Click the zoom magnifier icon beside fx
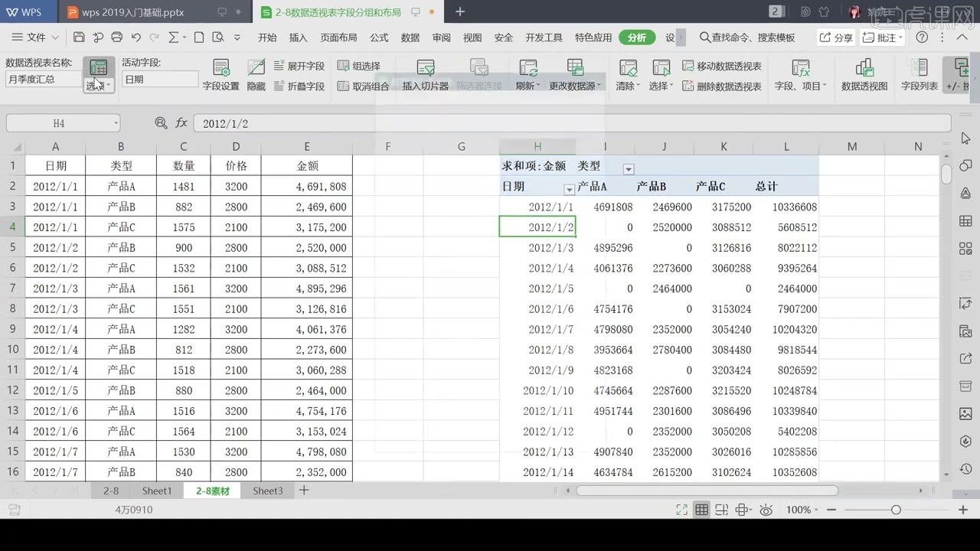Viewport: 980px width, 551px height. click(161, 122)
